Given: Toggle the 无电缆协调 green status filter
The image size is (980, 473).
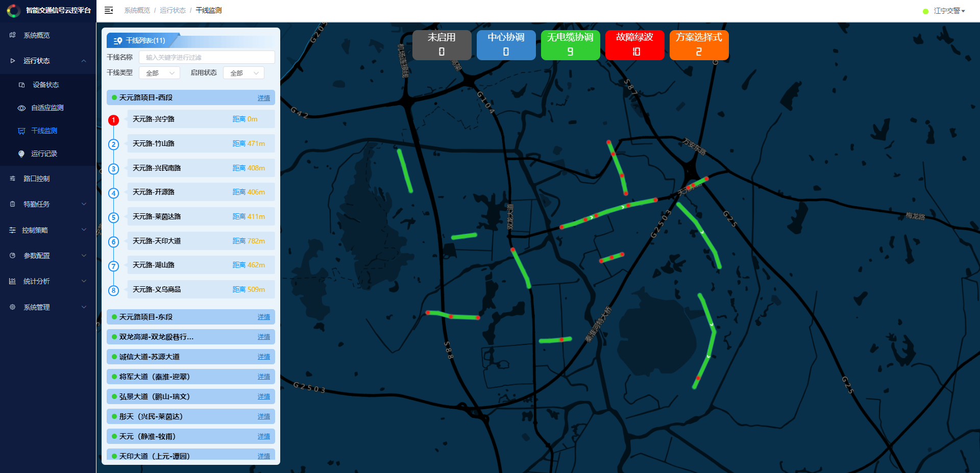Looking at the screenshot, I should pos(570,45).
